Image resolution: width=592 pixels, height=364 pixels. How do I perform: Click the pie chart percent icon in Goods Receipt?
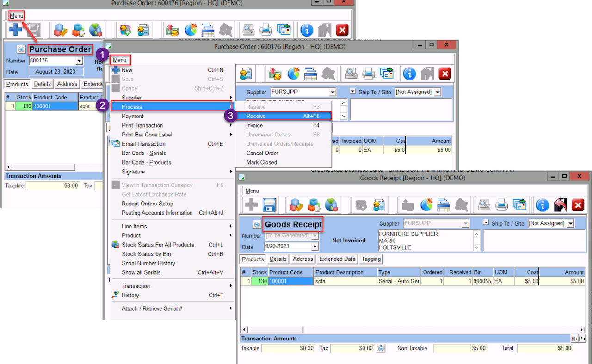tap(426, 205)
